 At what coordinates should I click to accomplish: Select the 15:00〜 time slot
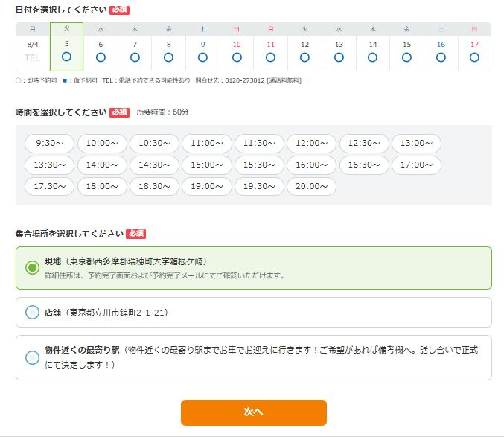click(206, 165)
